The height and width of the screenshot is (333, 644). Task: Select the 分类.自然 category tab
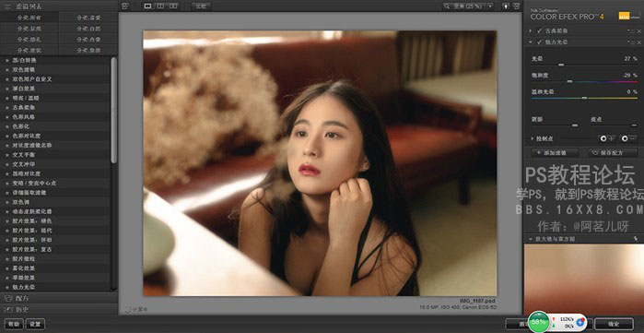click(88, 29)
